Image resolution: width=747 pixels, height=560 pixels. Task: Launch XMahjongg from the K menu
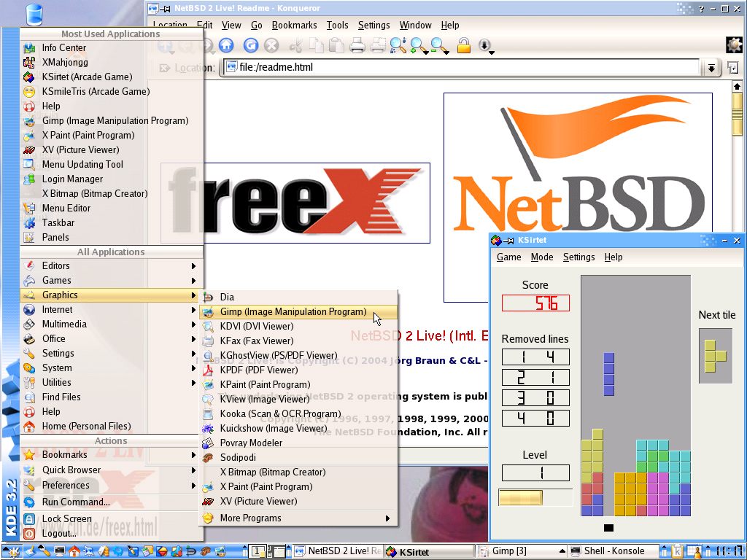click(x=112, y=62)
